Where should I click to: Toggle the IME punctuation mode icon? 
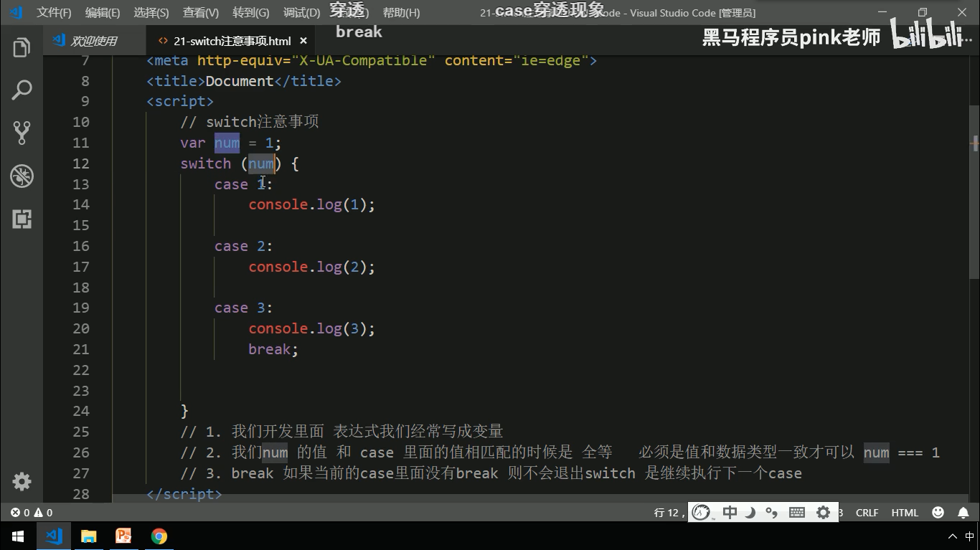click(x=771, y=512)
